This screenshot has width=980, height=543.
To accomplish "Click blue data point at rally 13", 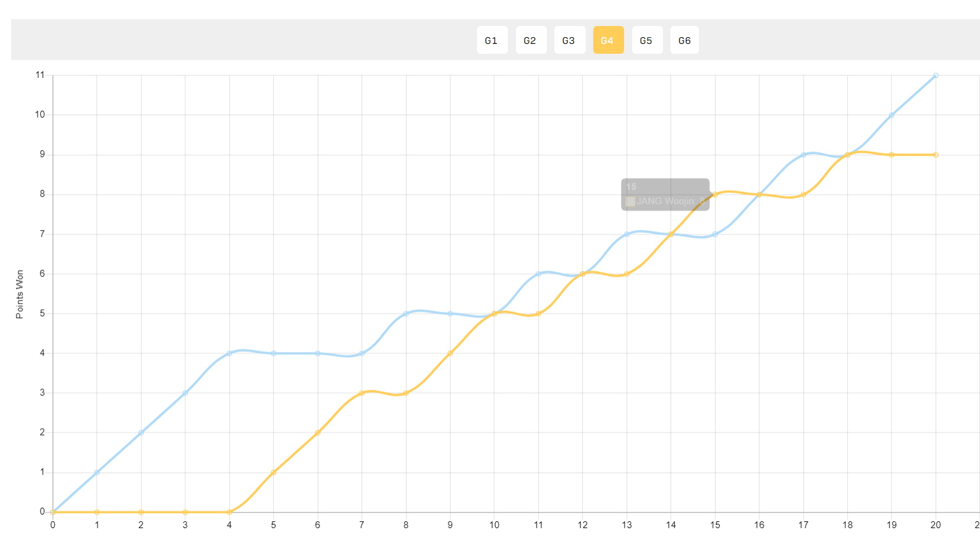I will 627,234.
